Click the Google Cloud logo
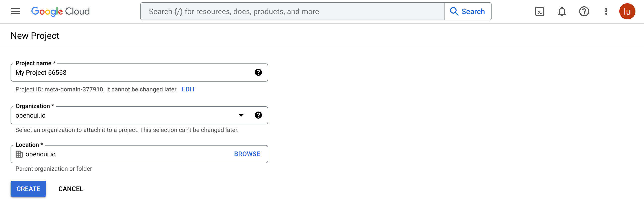Image resolution: width=644 pixels, height=209 pixels. pyautogui.click(x=60, y=11)
